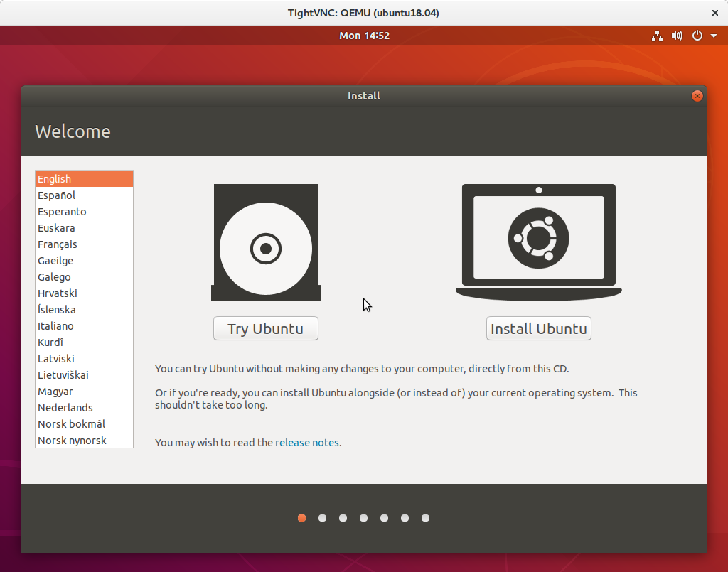The width and height of the screenshot is (728, 572).
Task: Select Íslenska language
Action: point(84,309)
